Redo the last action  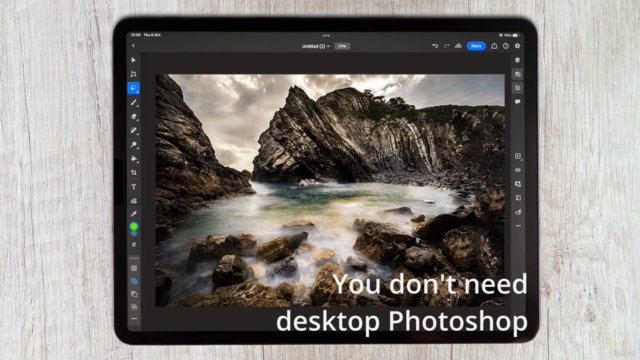point(447,46)
